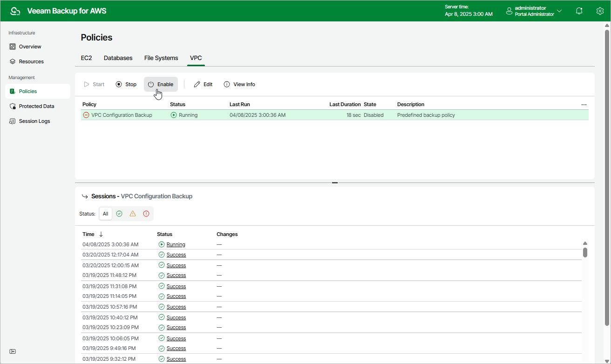Screen dimensions: 611x364
Task: Go to Overview in the sidebar
Action: [30, 47]
